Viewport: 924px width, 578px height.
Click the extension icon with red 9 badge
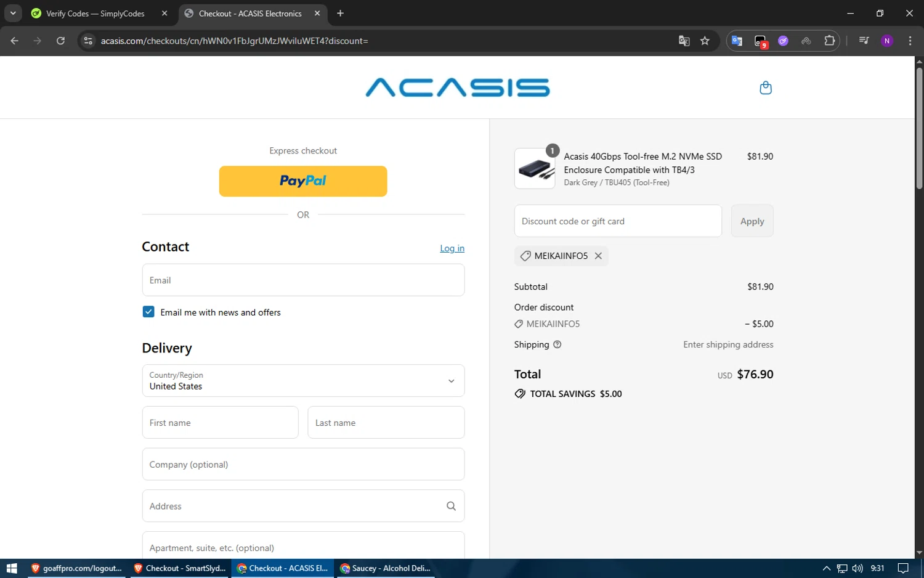760,41
